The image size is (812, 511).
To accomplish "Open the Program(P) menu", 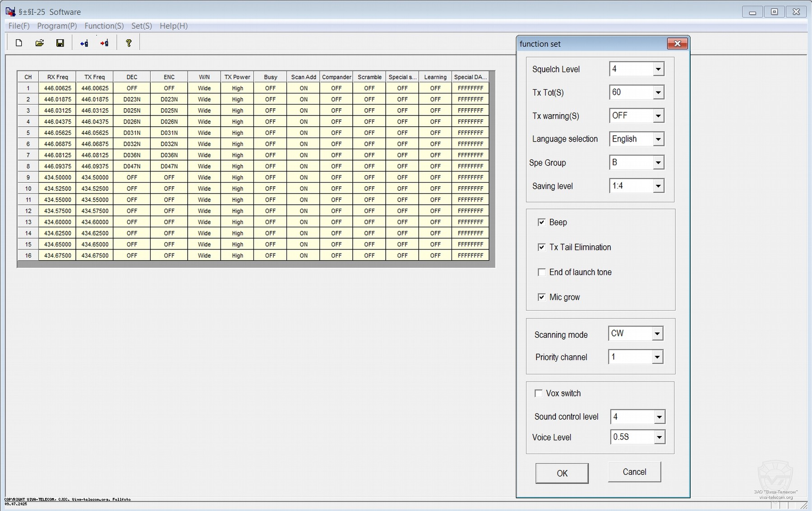I will pyautogui.click(x=57, y=26).
